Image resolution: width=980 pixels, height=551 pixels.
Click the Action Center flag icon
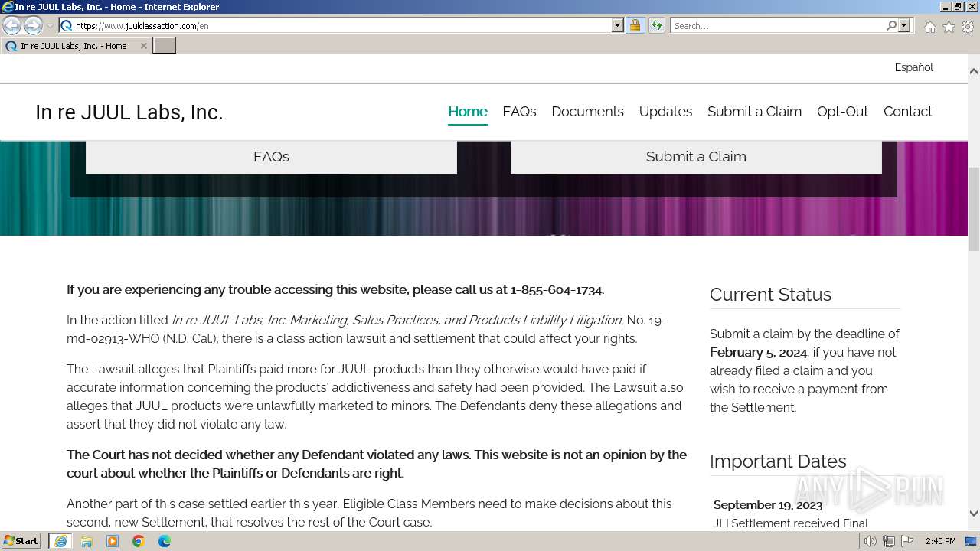[907, 541]
